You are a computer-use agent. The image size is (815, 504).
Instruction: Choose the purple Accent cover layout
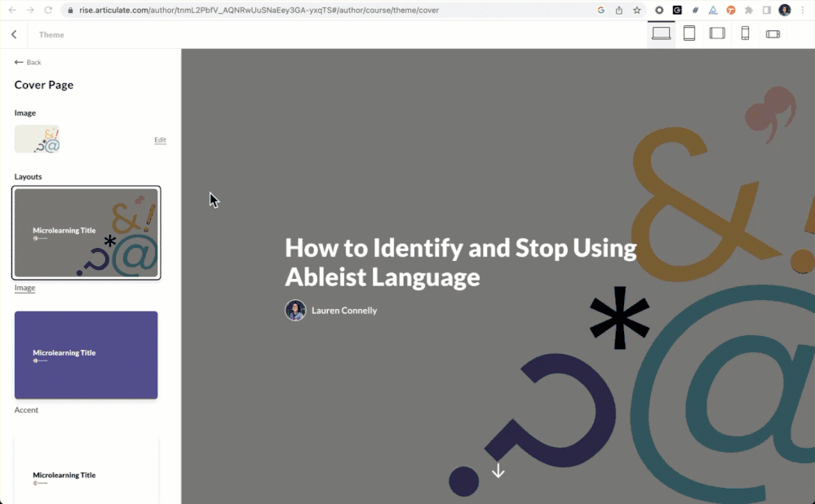tap(86, 355)
